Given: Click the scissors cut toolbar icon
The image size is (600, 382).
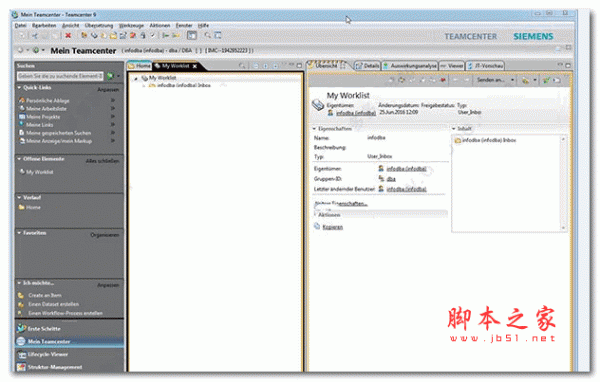Looking at the screenshot, I should 35,36.
